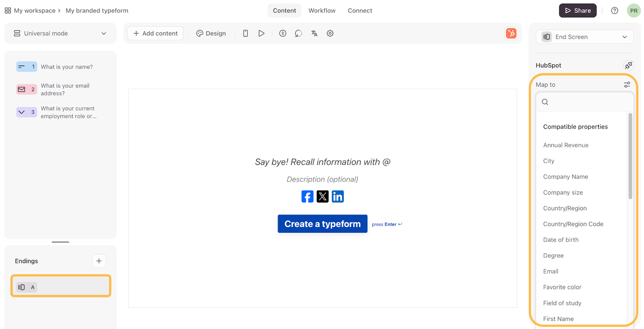Click the Facebook share icon
Screen dimensions: 644x329
click(x=308, y=197)
